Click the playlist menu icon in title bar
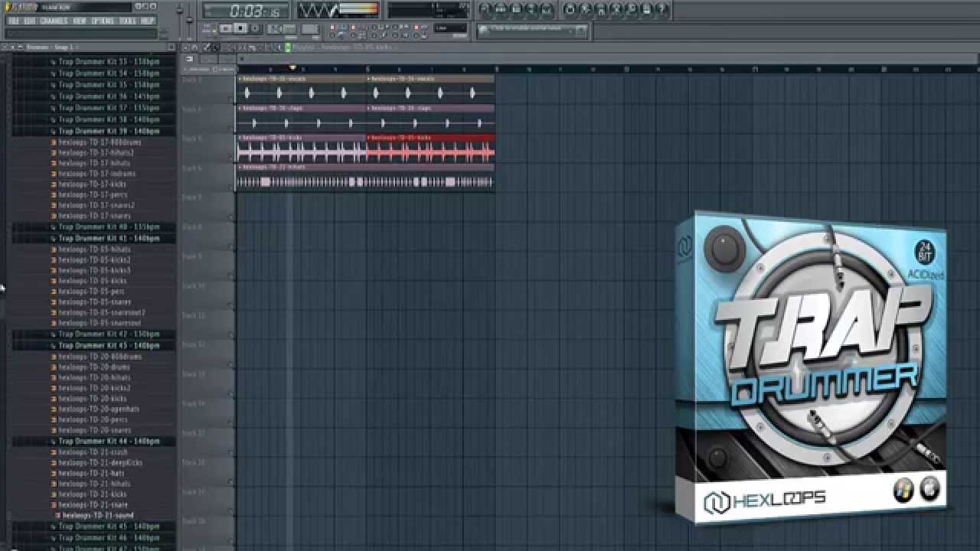Viewport: 980px width, 551px height. 188,47
